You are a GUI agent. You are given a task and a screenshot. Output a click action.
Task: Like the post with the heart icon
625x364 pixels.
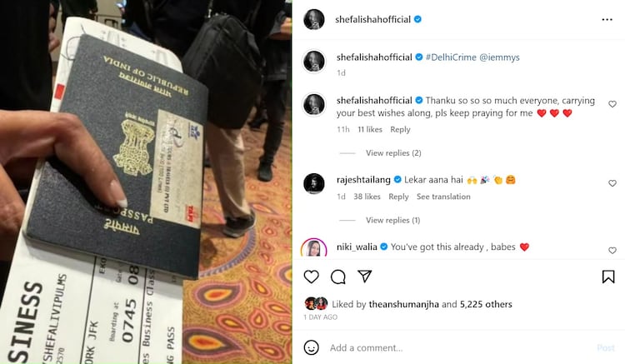312,277
